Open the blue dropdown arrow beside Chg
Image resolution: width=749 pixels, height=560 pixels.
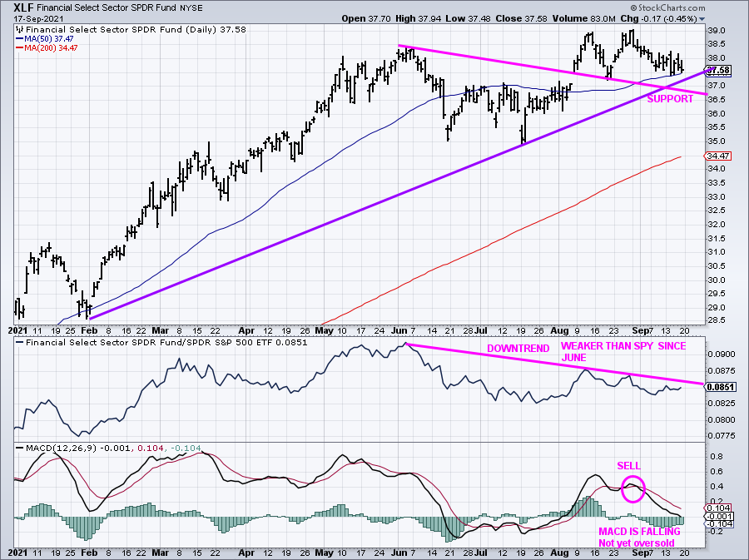coord(702,19)
